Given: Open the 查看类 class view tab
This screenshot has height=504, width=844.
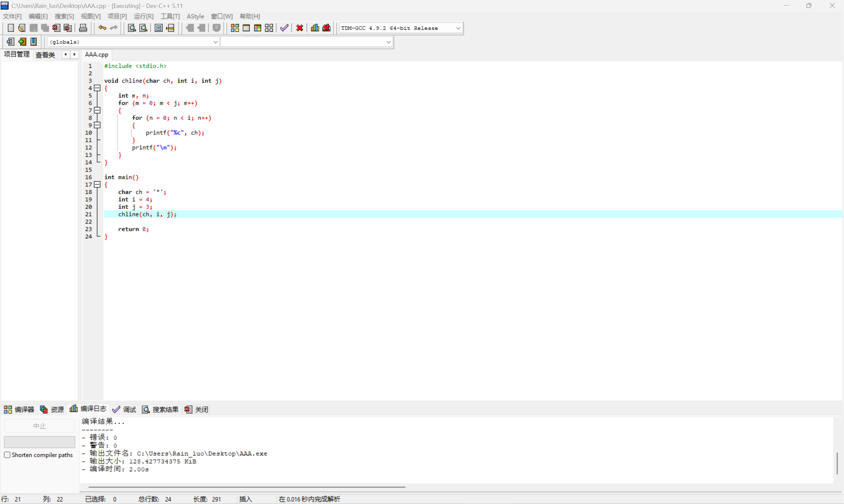Looking at the screenshot, I should click(45, 55).
